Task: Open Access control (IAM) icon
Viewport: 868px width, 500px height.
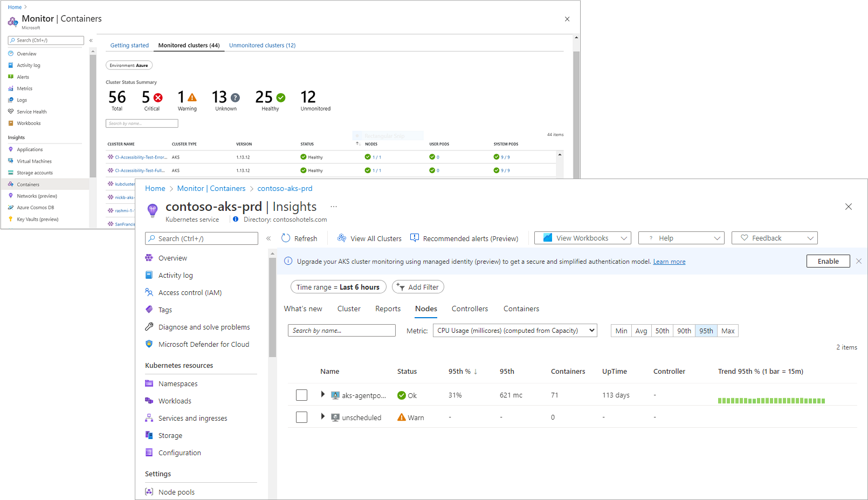Action: point(149,292)
